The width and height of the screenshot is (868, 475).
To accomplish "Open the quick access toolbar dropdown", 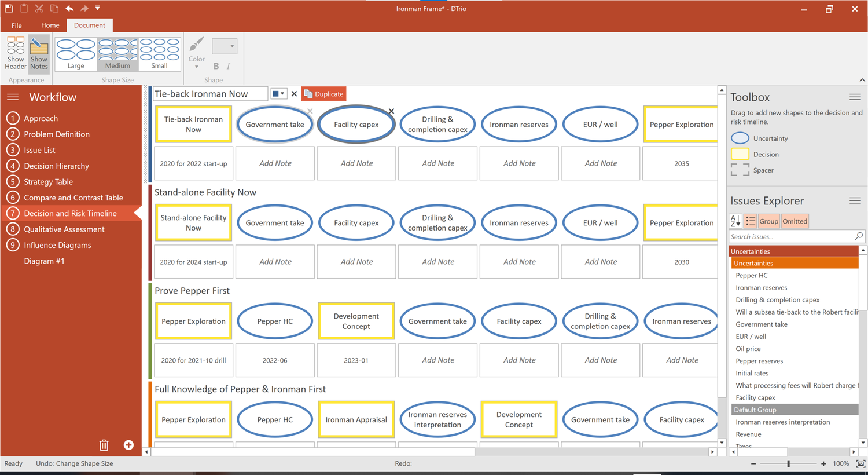I will coord(97,8).
